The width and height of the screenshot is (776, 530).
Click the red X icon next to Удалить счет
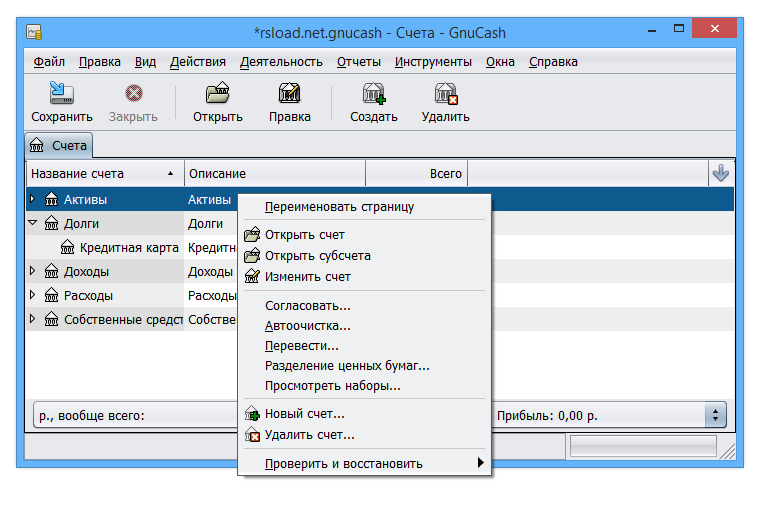[252, 435]
